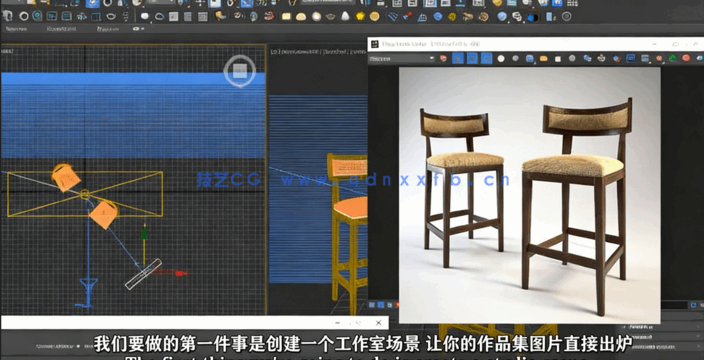Toggle the first grey circle right of the white circle

pyautogui.click(x=515, y=58)
